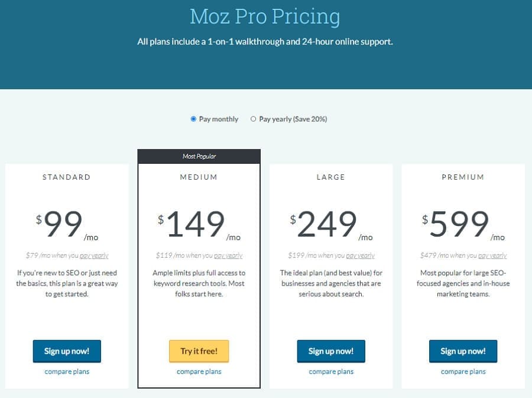Choose Pay yearly (Save 20%) option
Screen dimensions: 532x398
(x=254, y=119)
